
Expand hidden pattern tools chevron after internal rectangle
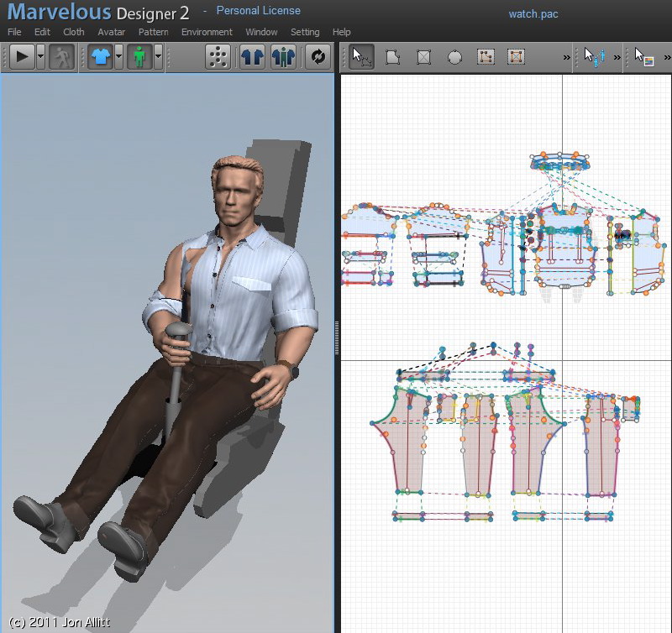coord(566,57)
